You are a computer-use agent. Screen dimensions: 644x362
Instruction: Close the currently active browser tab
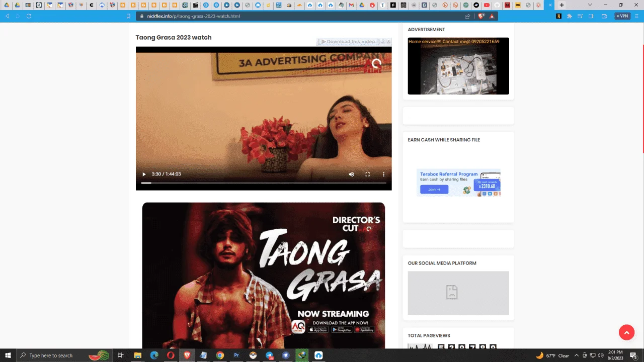(x=549, y=5)
